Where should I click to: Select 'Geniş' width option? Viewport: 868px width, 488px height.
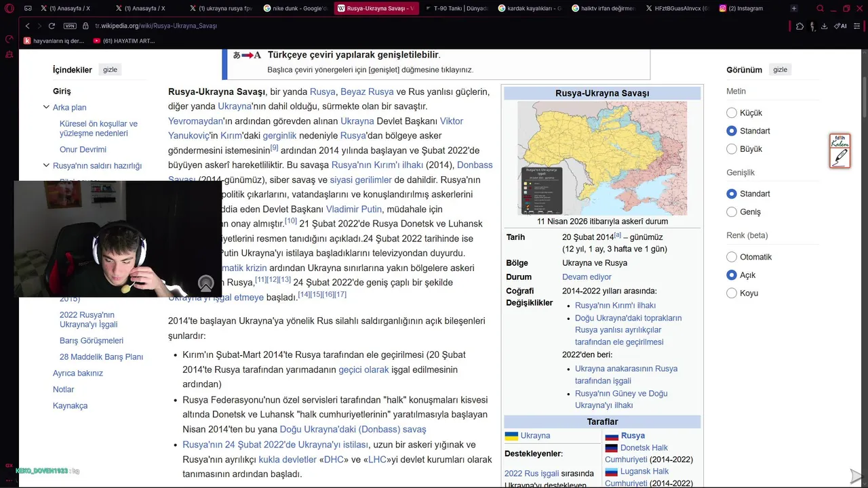click(732, 211)
